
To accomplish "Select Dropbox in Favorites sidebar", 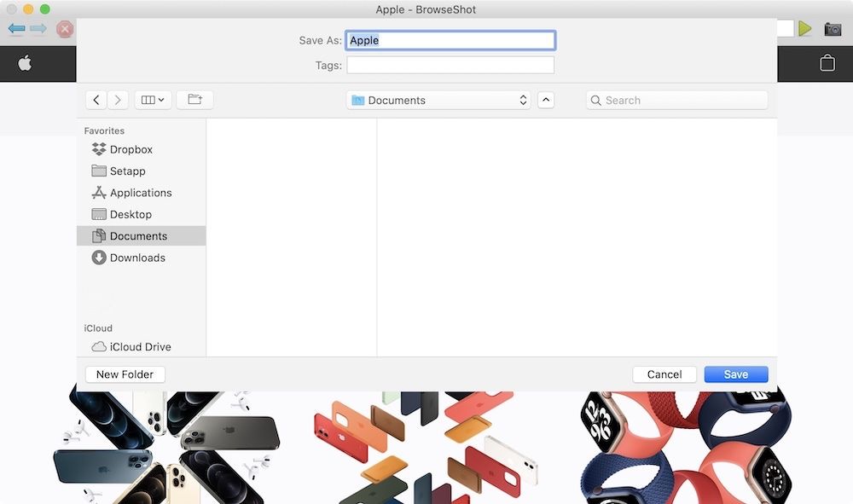I will coord(131,149).
